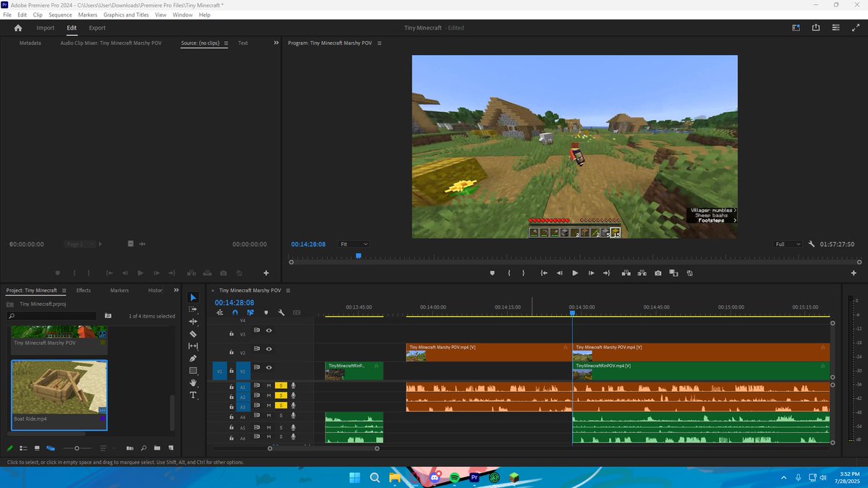Open Full playback resolution dropdown
The width and height of the screenshot is (868, 488).
[x=787, y=244]
